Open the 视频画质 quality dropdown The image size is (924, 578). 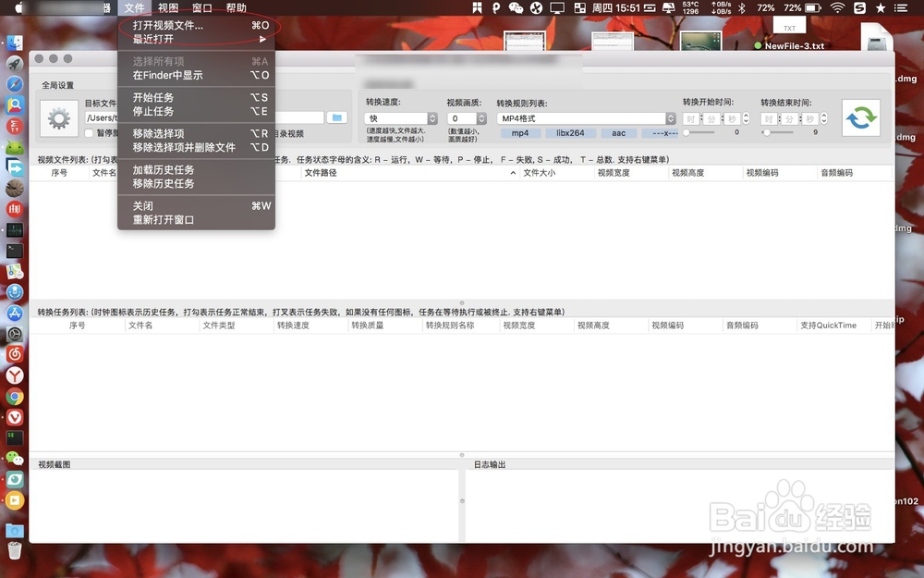pos(467,117)
